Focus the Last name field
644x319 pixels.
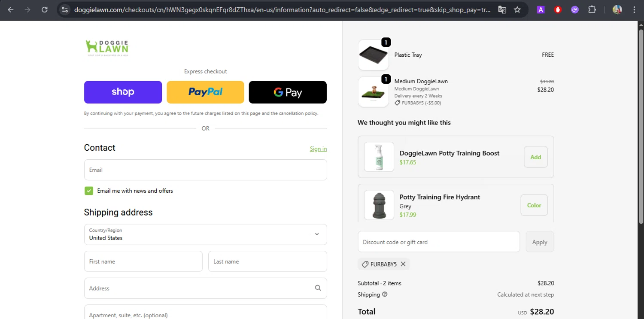click(267, 261)
